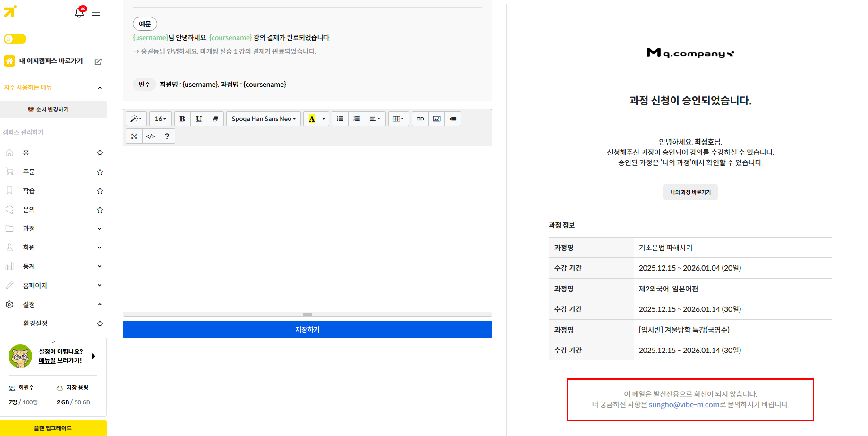Open the editor help question mark

pos(167,136)
